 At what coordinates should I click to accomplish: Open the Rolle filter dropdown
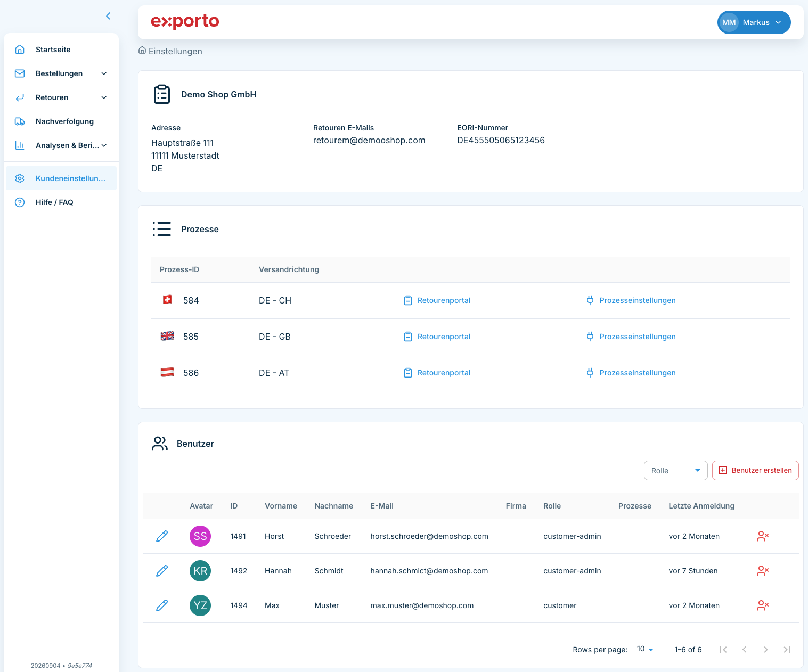pyautogui.click(x=675, y=471)
